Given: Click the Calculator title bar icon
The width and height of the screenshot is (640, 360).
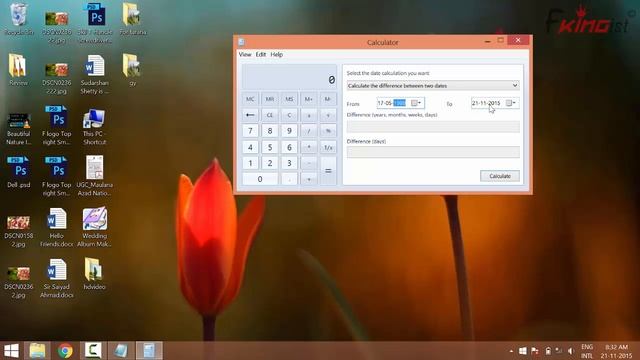Looking at the screenshot, I should click(242, 42).
